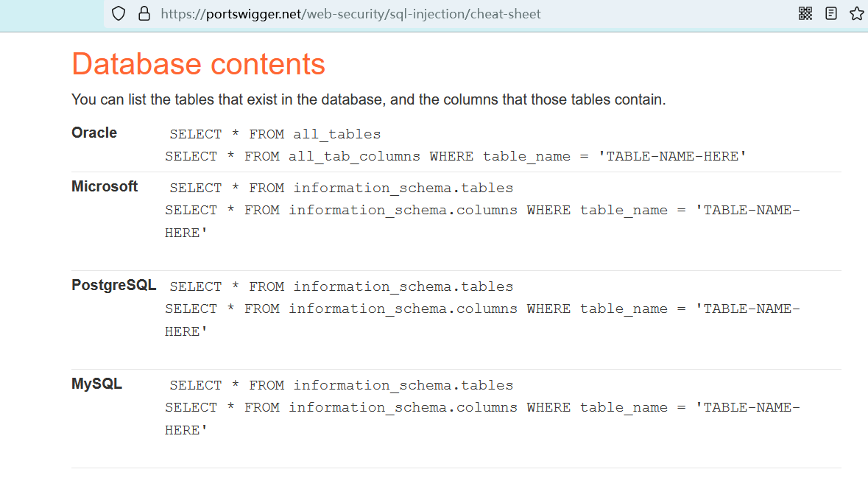This screenshot has width=868, height=486.
Task: Toggle reader view icon
Action: [x=831, y=13]
